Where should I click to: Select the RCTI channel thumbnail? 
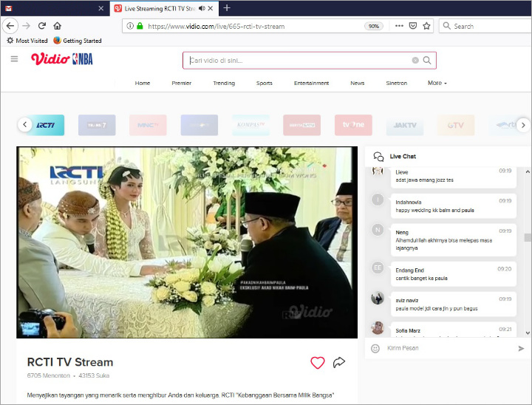click(46, 125)
